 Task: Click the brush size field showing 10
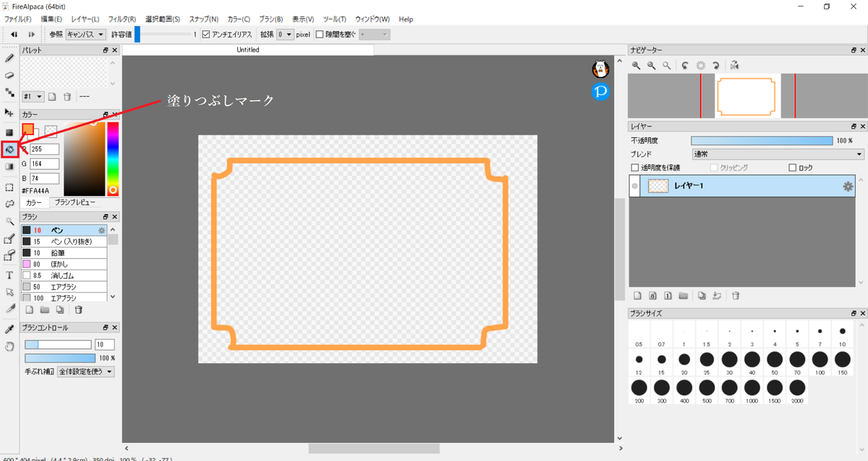tap(105, 345)
